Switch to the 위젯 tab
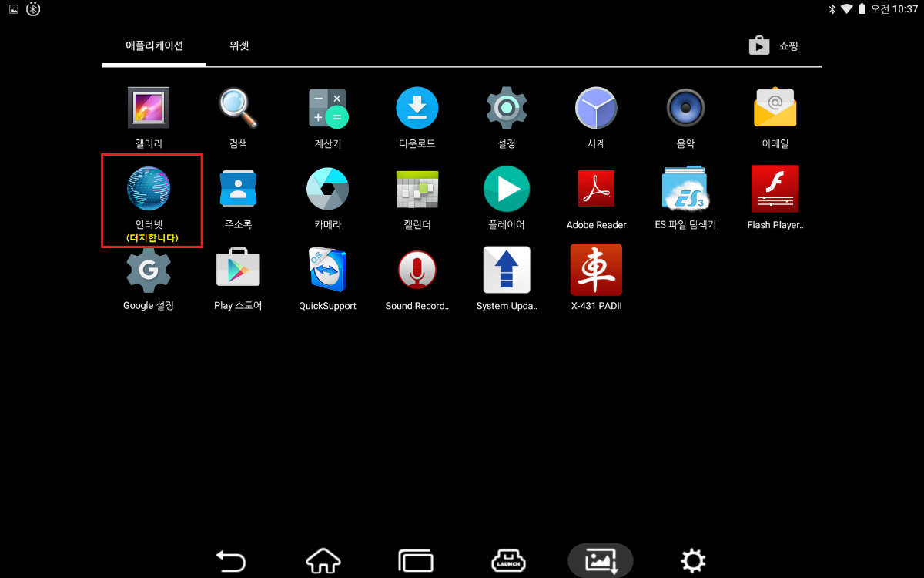Image resolution: width=924 pixels, height=578 pixels. tap(239, 46)
